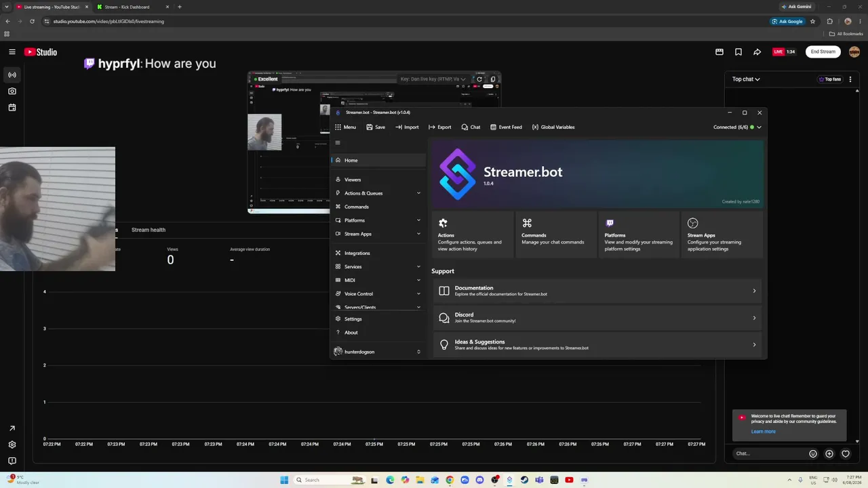Open the Streamer.bot Menu button
868x488 pixels.
point(345,127)
